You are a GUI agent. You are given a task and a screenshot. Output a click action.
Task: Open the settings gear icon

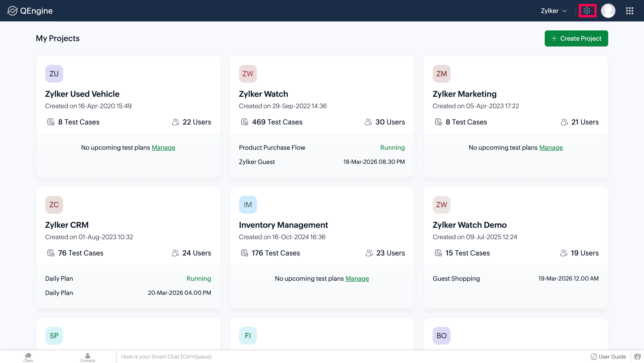tap(587, 11)
